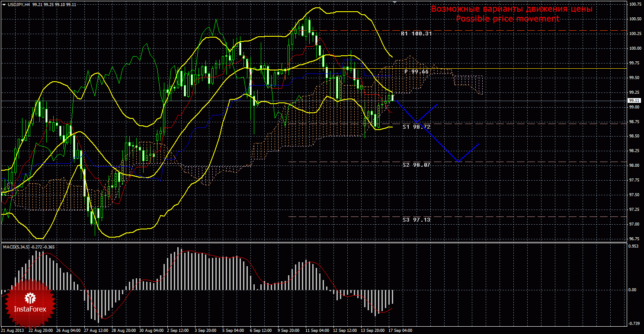The image size is (644, 334).
Task: Click the 0.953 level on MACD scale
Action: pos(634,245)
